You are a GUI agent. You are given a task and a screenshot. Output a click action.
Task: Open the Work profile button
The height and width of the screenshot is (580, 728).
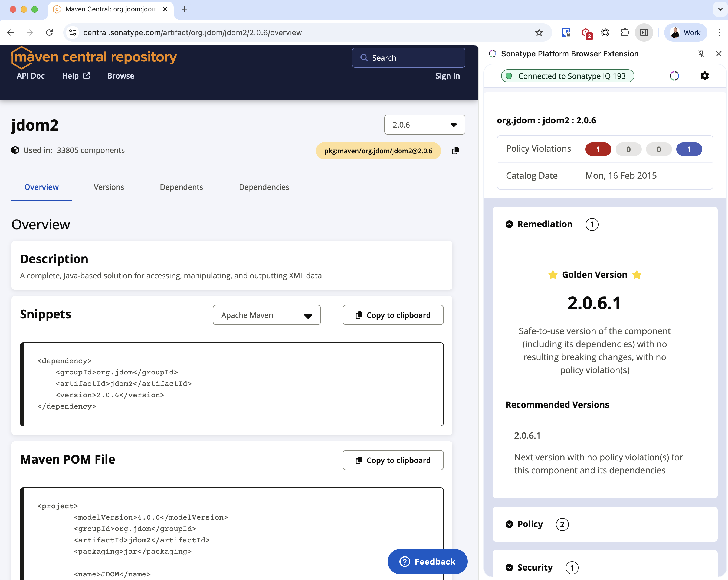coord(686,32)
